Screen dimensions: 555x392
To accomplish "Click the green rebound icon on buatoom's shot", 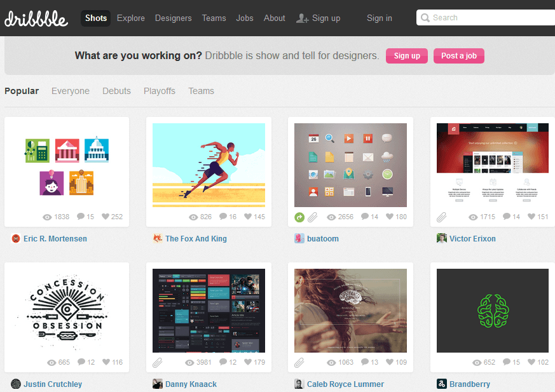I will pos(299,217).
